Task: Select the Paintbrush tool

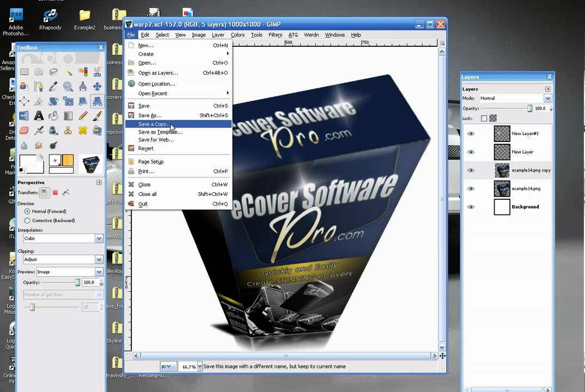Action: click(97, 115)
